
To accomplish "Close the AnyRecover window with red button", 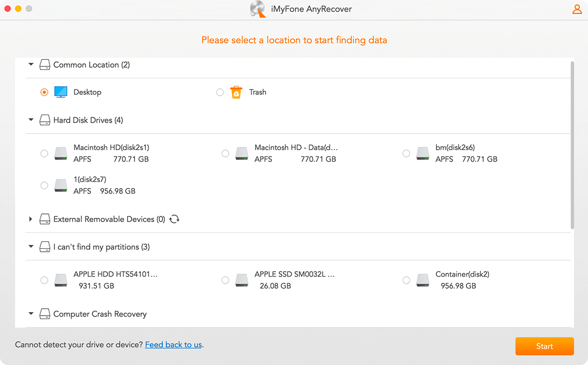I will tap(7, 8).
